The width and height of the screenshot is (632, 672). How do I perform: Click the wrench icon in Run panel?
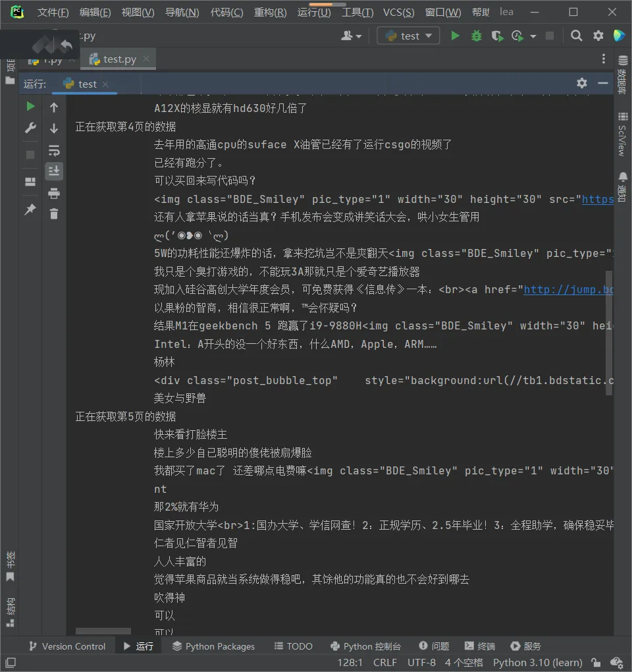(x=30, y=128)
